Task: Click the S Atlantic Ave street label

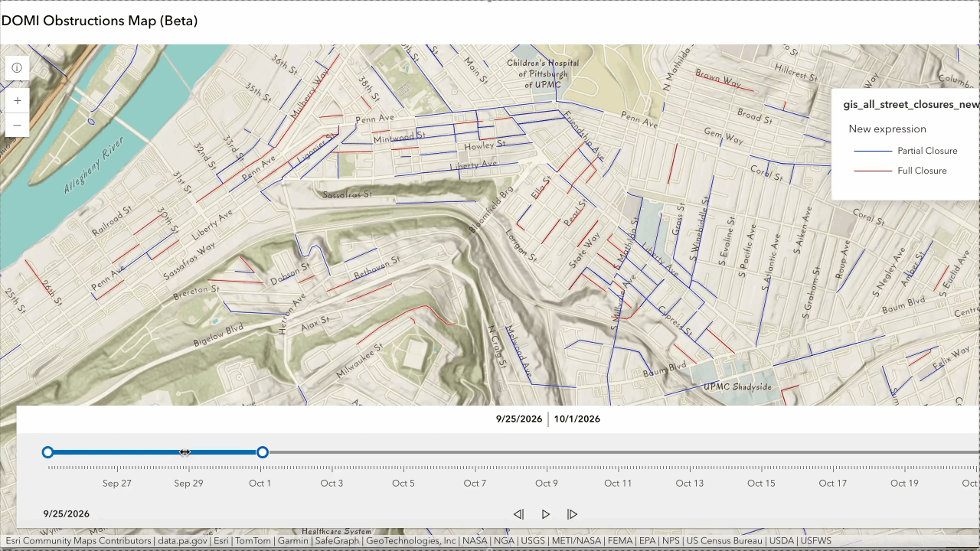Action: point(770,261)
